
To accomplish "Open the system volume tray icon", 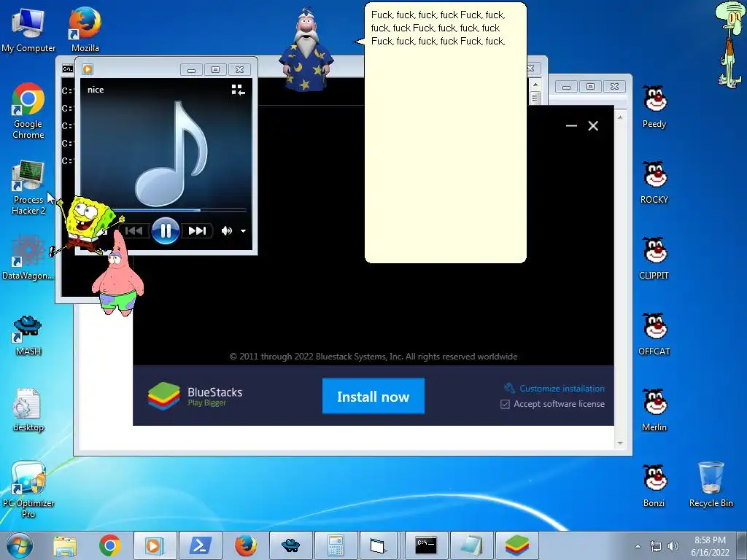I will [x=673, y=546].
